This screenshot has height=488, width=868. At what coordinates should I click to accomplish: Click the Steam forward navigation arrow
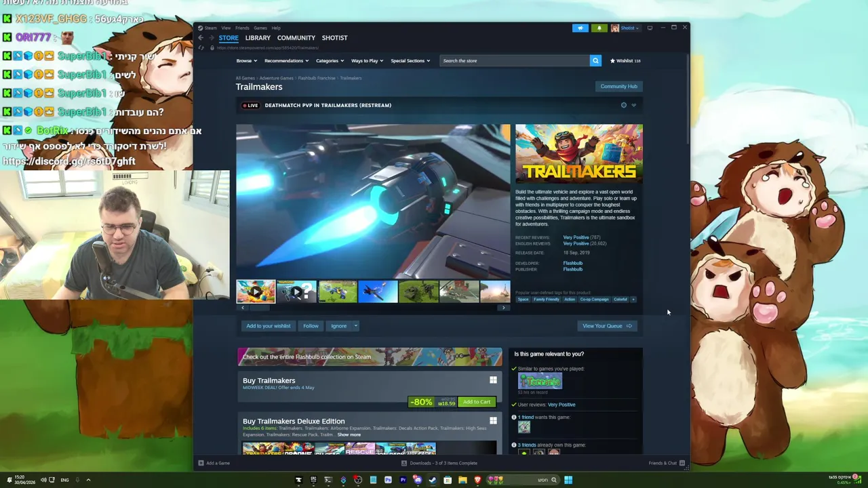tap(211, 38)
